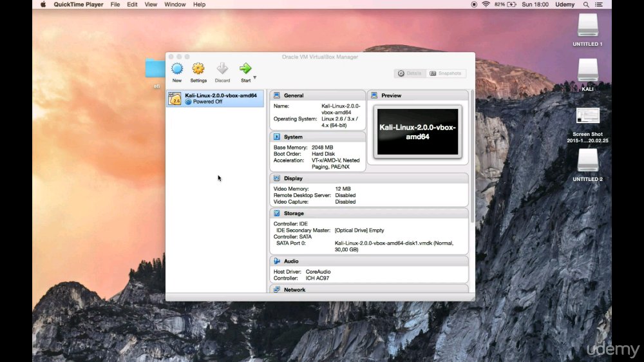Image resolution: width=644 pixels, height=362 pixels.
Task: Open the Display section header
Action: (369, 178)
